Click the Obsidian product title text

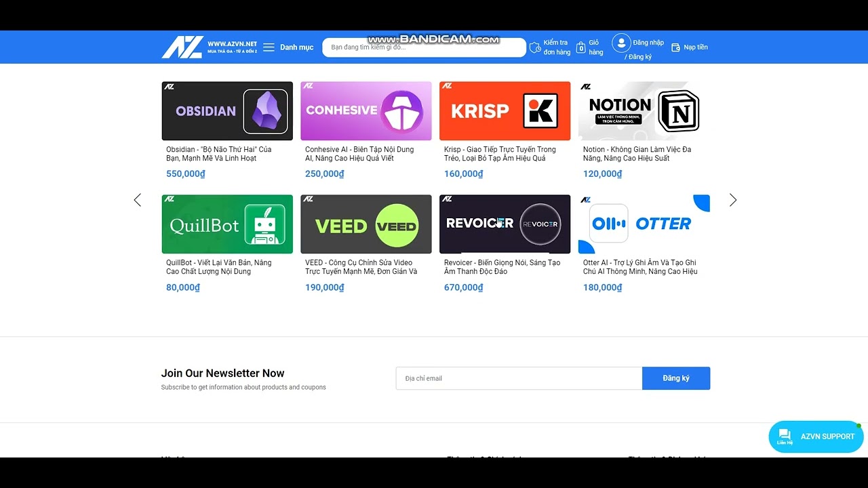(219, 154)
